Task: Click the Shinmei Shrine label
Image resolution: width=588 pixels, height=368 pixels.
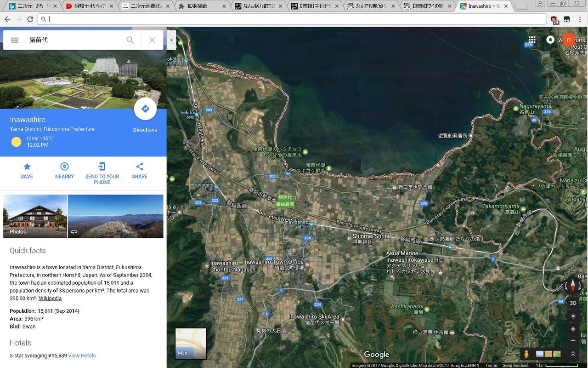Action: pos(372,236)
